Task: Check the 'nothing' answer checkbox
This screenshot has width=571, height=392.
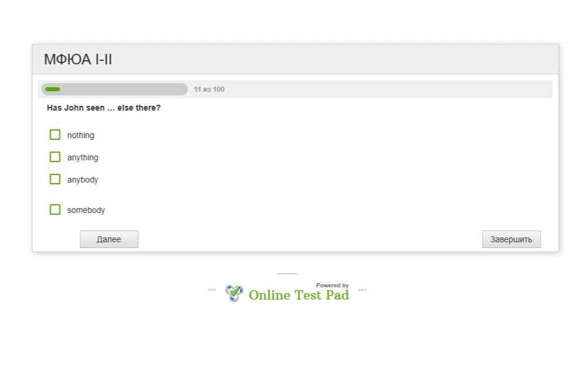Action: 55,135
